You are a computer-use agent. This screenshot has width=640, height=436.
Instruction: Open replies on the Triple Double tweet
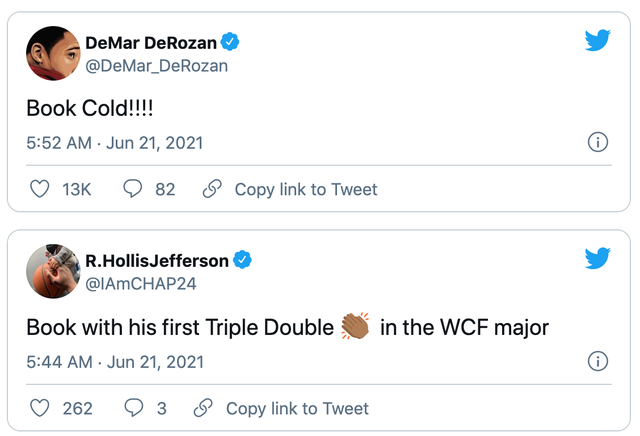[x=133, y=408]
